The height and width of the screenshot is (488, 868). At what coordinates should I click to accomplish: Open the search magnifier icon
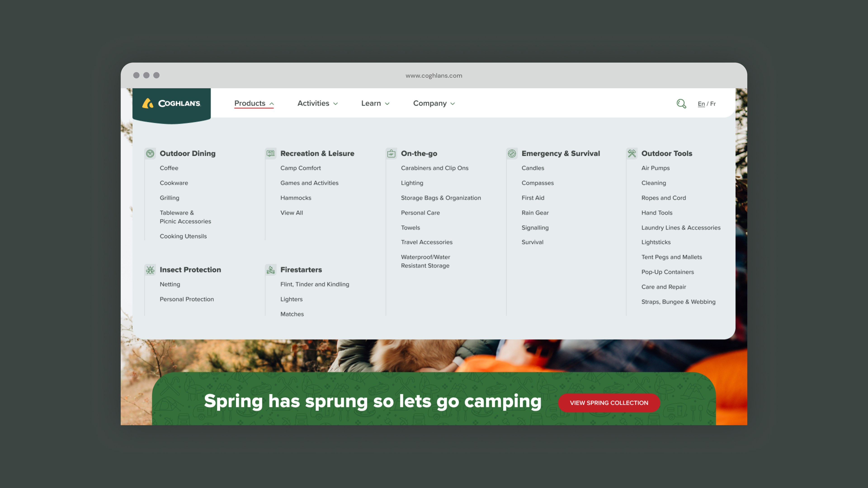(681, 104)
